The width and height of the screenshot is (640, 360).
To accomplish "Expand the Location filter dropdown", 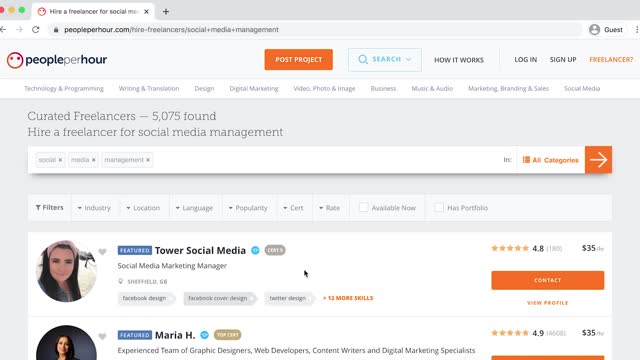I will 143,208.
